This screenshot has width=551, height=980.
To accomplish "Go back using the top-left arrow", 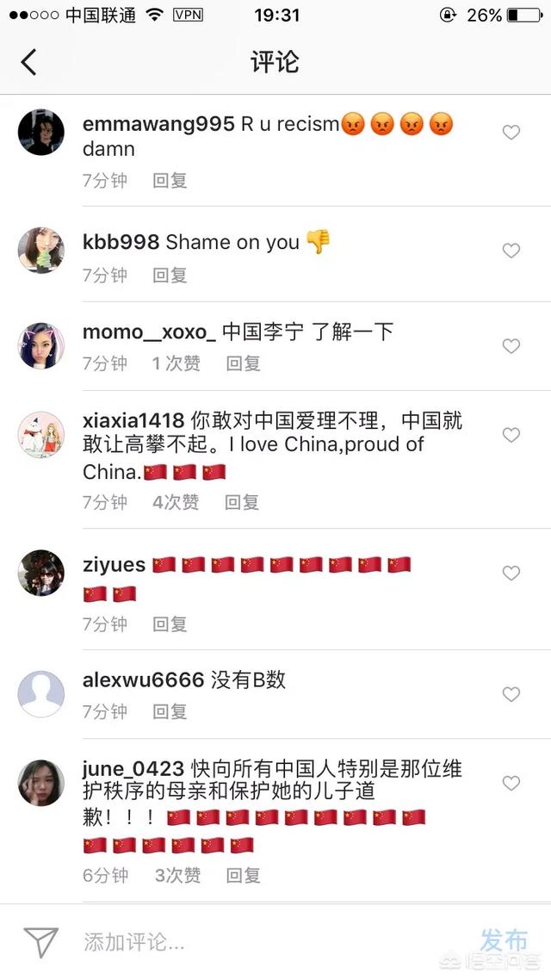I will click(x=28, y=62).
